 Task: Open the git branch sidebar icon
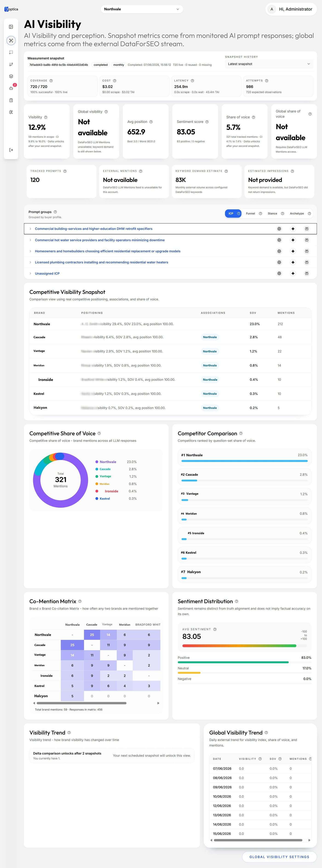[x=11, y=64]
